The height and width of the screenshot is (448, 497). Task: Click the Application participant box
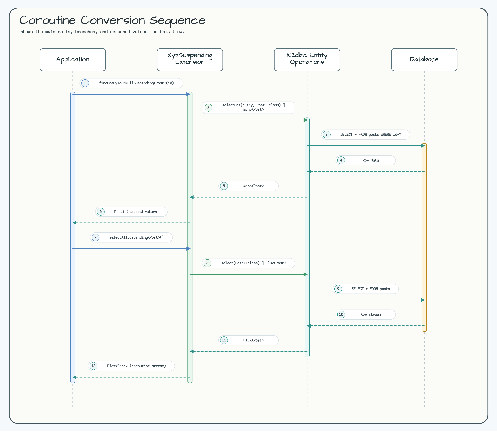pyautogui.click(x=73, y=60)
